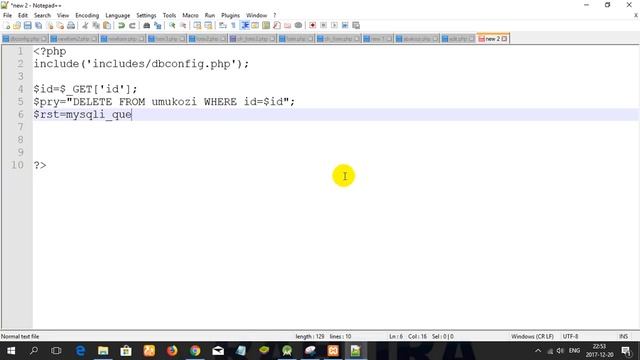The width and height of the screenshot is (640, 360).
Task: Open Find with the binoculars icon
Action: point(146,25)
